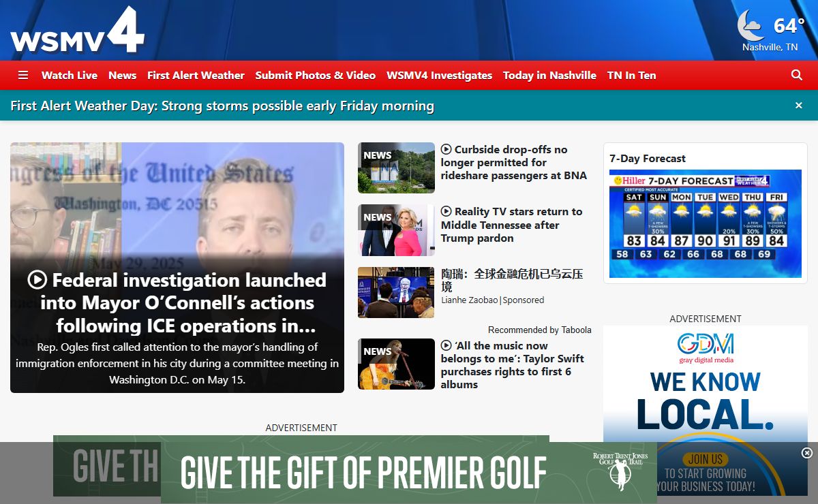
Task: Click the moon weather icon
Action: 752,26
